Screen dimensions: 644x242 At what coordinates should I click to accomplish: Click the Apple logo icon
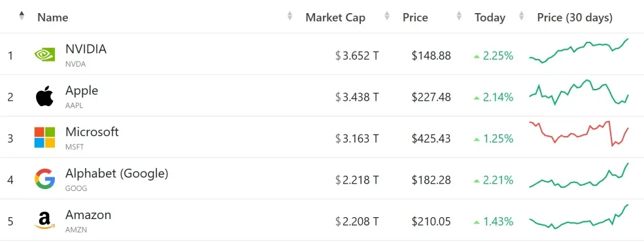click(44, 97)
